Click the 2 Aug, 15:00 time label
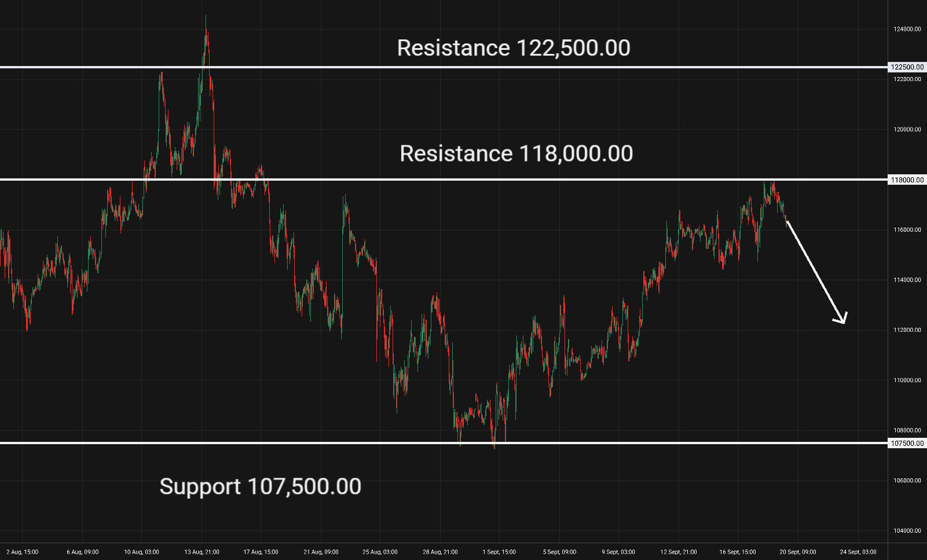Screen dimensions: 927x560 (x=23, y=552)
